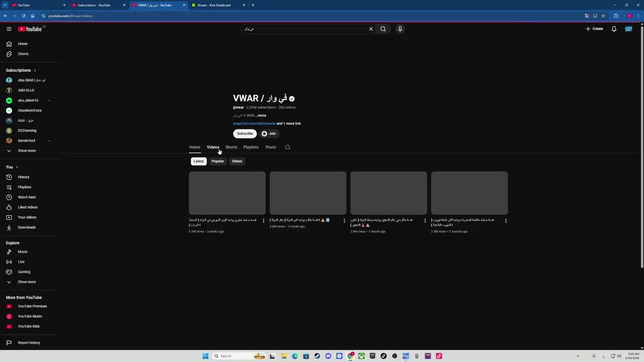Switch to the channel Videos tab
Viewport: 644px width, 362px height.
213,147
